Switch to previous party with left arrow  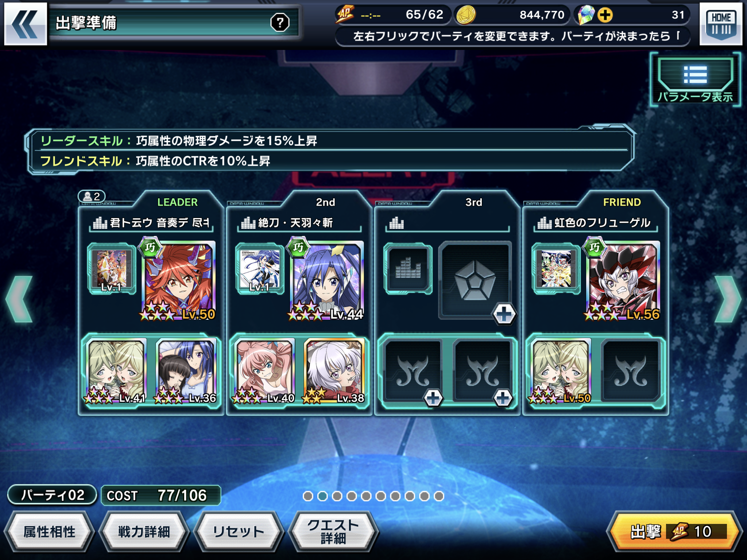(x=19, y=299)
